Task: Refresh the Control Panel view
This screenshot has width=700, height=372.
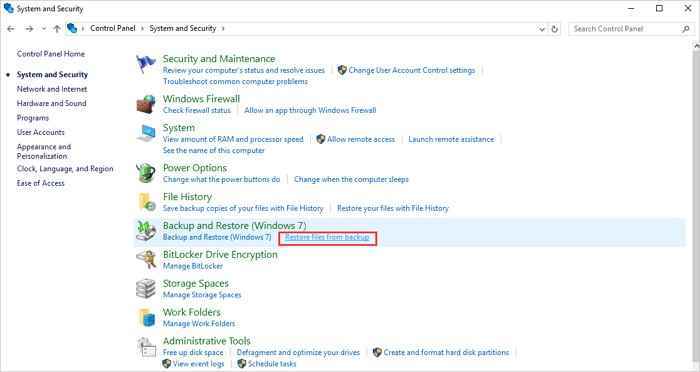Action: [x=554, y=29]
